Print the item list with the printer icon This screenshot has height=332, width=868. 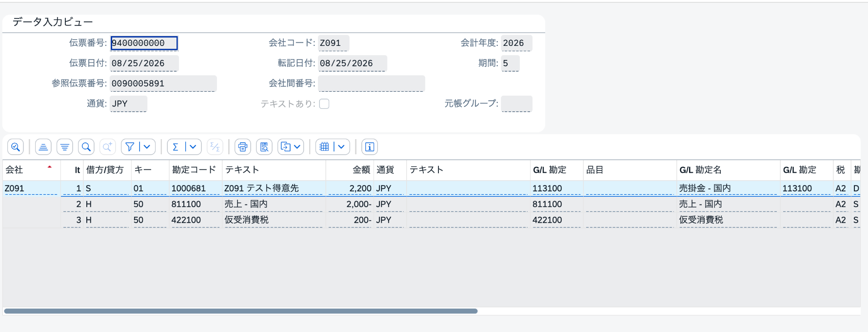(x=243, y=147)
